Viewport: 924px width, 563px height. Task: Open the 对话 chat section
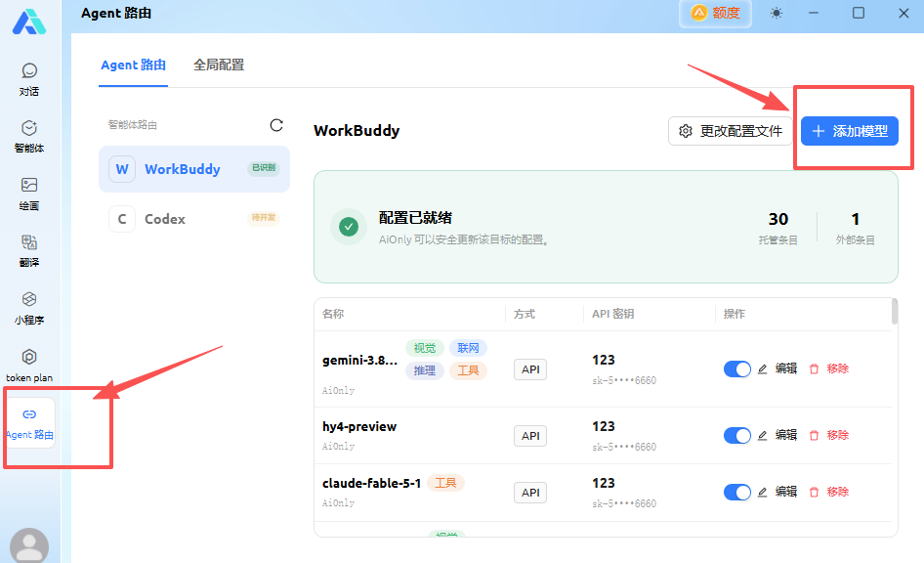pyautogui.click(x=29, y=79)
